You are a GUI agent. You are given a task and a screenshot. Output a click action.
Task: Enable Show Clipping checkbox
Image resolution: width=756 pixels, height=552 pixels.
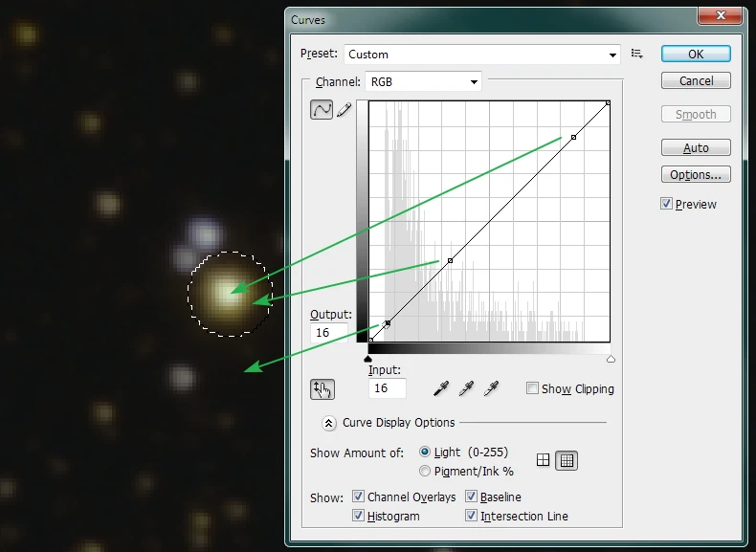tap(532, 388)
